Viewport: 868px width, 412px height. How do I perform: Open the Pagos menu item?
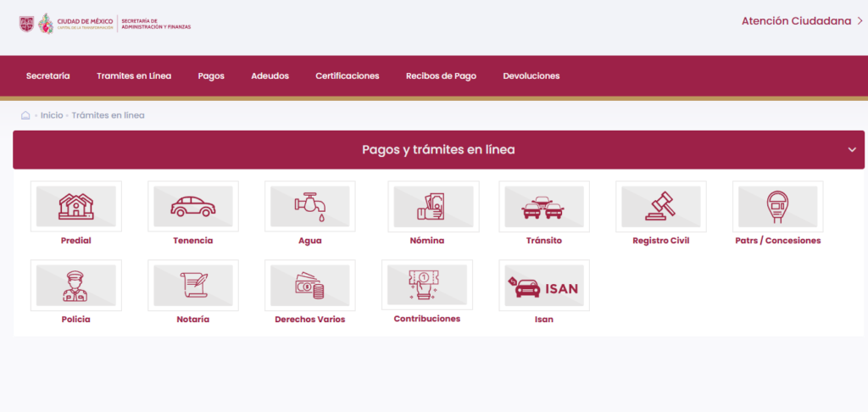[x=211, y=75]
